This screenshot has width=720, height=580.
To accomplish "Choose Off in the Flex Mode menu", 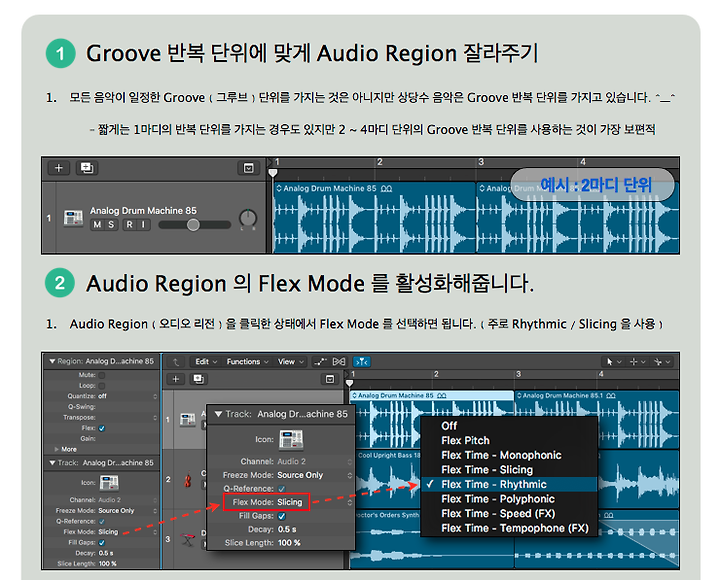I will (x=509, y=426).
